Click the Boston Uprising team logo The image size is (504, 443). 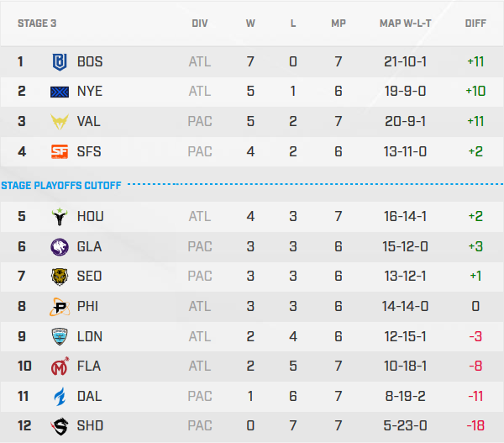(x=60, y=61)
